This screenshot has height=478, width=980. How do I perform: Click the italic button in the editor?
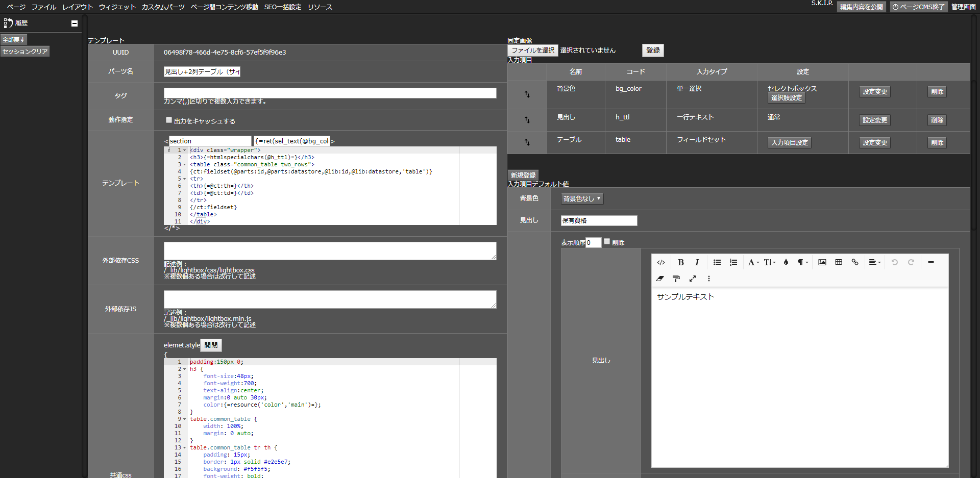pyautogui.click(x=697, y=262)
